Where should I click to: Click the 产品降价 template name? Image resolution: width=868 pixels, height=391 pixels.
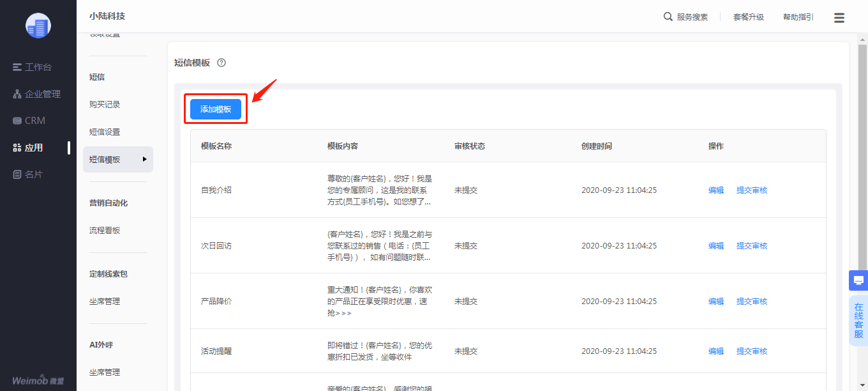pyautogui.click(x=216, y=302)
